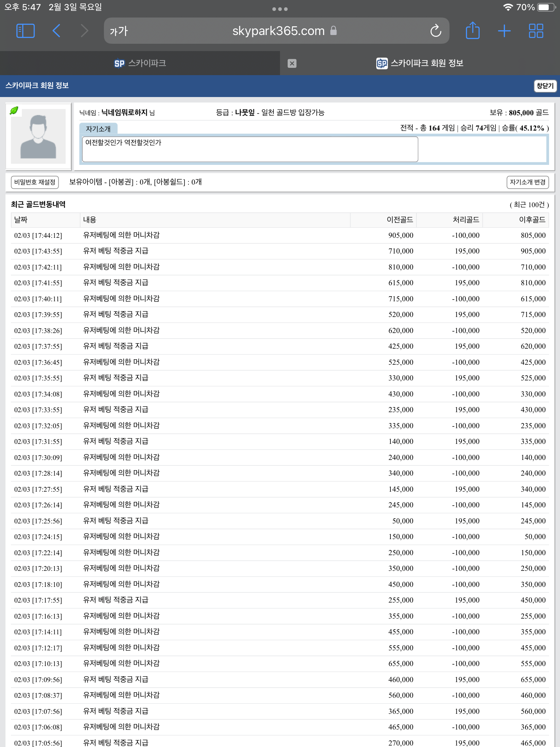Click the 이전골드 column header
This screenshot has height=747, width=560.
pos(384,220)
